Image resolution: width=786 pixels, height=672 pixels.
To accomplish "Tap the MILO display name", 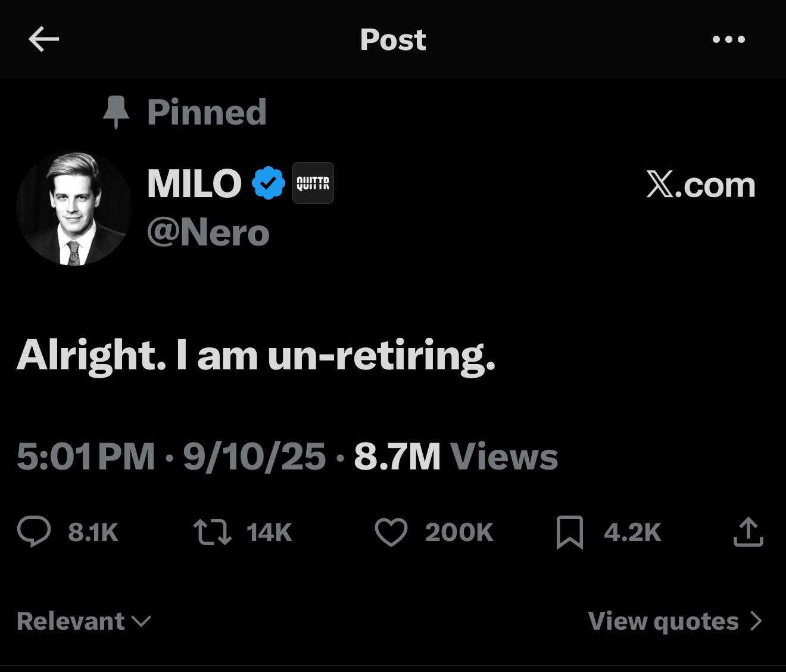I will click(x=194, y=183).
